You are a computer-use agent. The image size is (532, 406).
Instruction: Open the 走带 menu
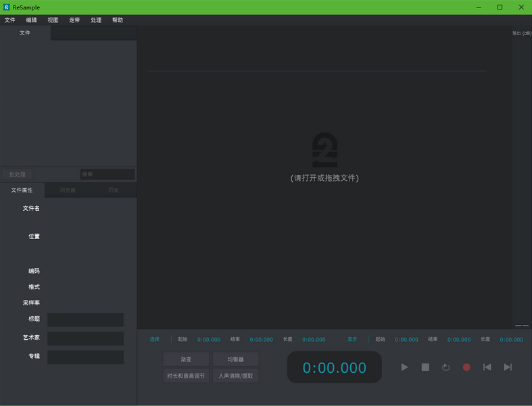click(74, 20)
